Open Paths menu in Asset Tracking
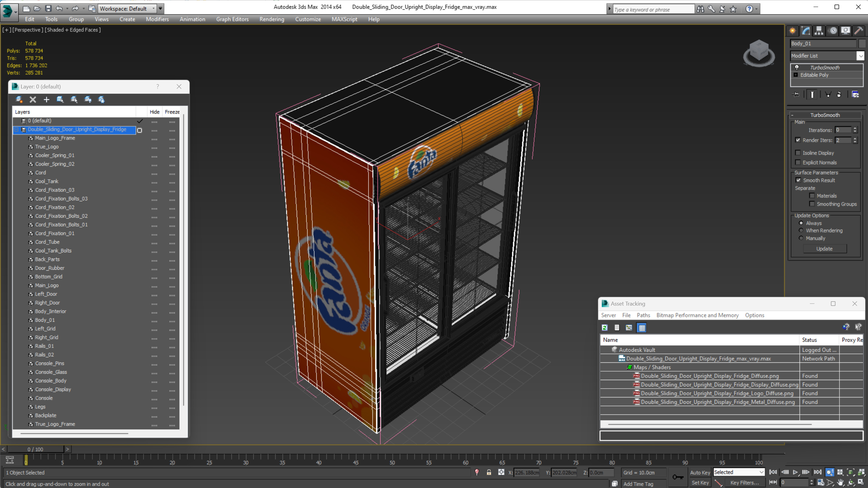Image resolution: width=868 pixels, height=488 pixels. (x=643, y=315)
